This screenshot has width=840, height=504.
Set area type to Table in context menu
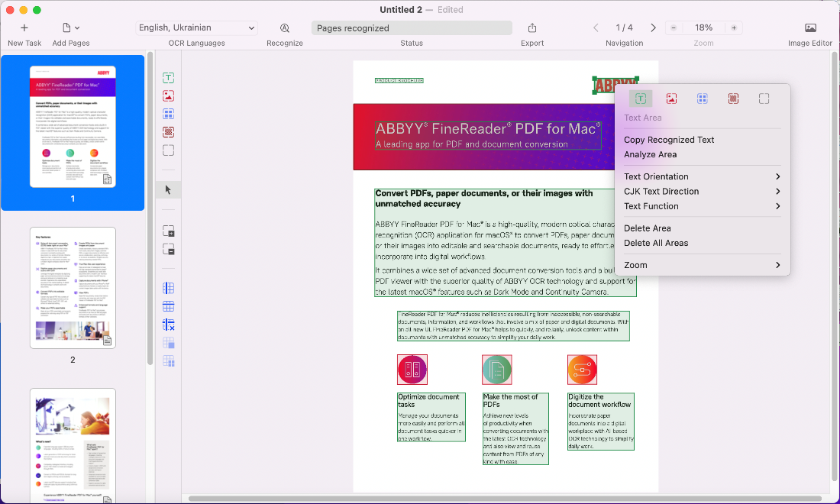(703, 99)
